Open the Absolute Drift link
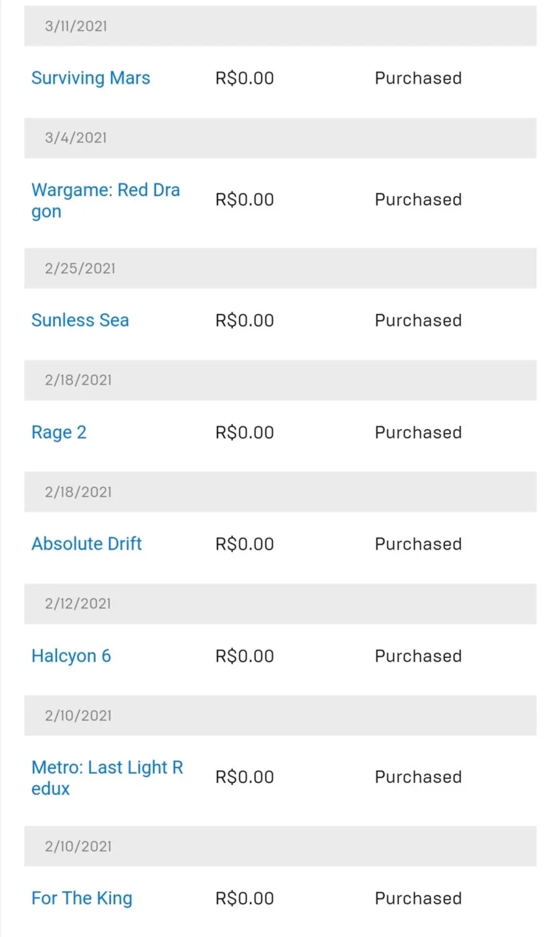560x937 pixels. point(86,544)
